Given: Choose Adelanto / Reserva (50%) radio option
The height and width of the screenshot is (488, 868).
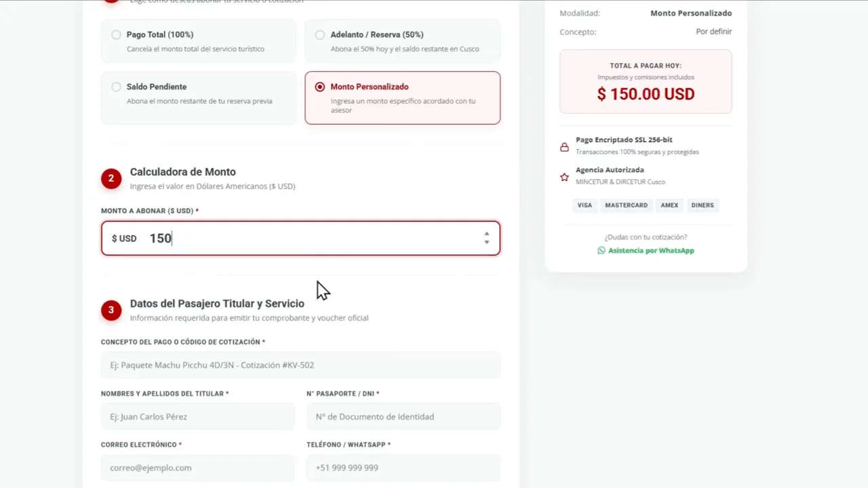Looking at the screenshot, I should pyautogui.click(x=320, y=35).
